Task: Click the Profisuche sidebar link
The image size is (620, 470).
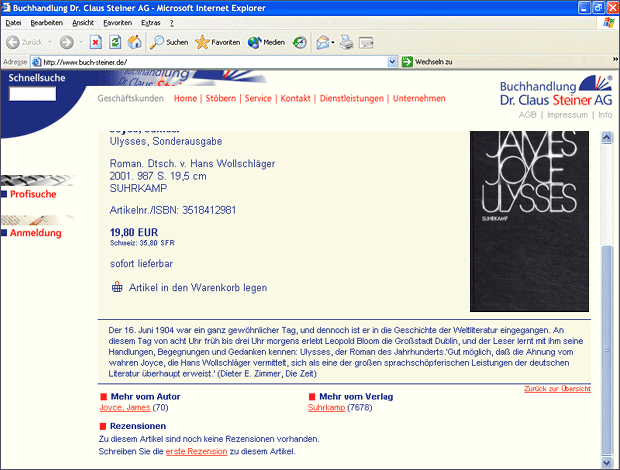Action: point(33,194)
